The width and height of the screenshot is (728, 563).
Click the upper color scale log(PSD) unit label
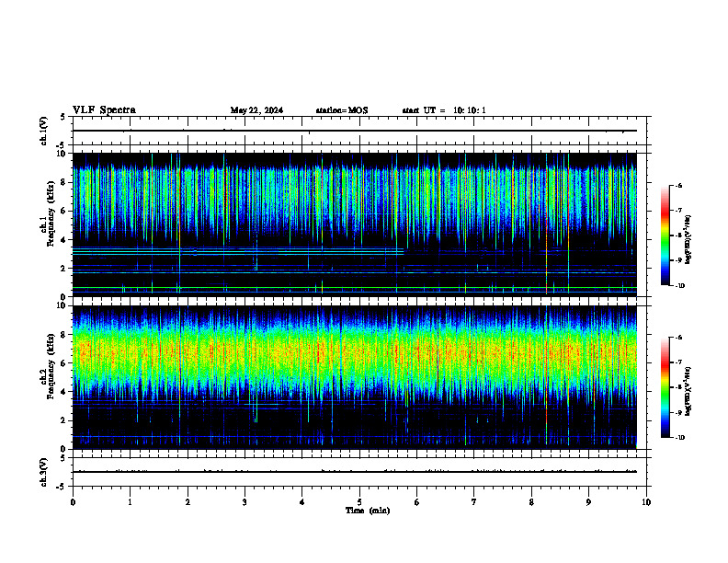688,240
